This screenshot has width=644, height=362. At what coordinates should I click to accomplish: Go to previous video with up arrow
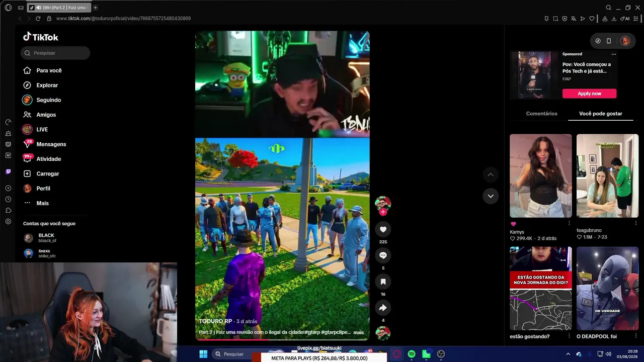tap(491, 174)
